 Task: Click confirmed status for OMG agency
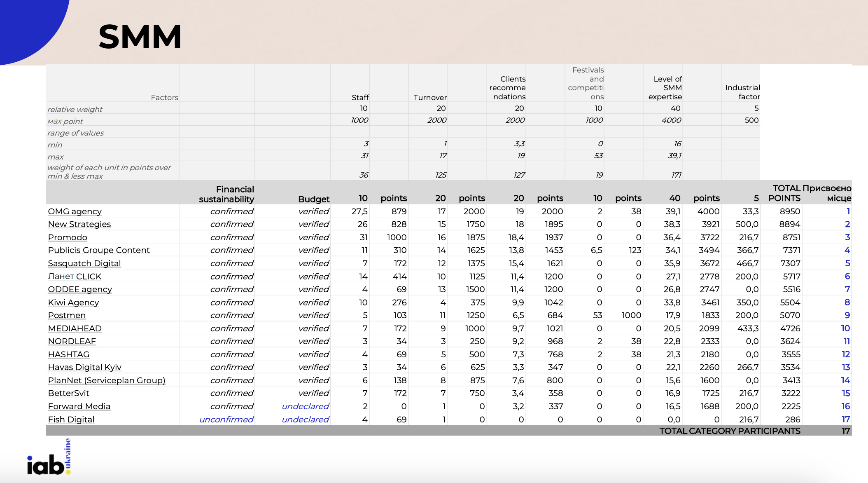pyautogui.click(x=232, y=211)
